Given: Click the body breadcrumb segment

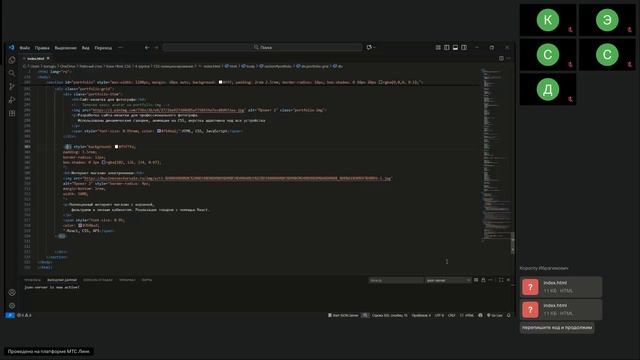Looking at the screenshot, I should (x=249, y=66).
